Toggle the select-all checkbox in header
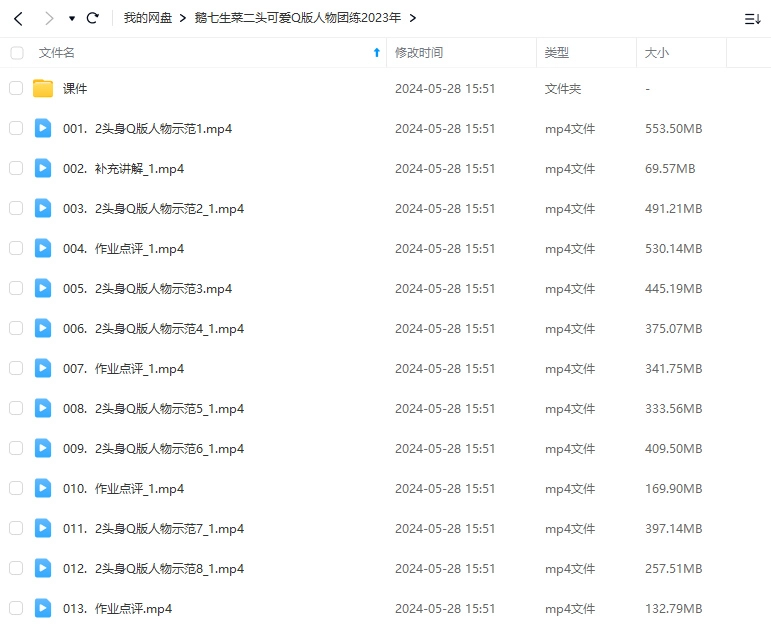The width and height of the screenshot is (771, 631). coord(16,52)
